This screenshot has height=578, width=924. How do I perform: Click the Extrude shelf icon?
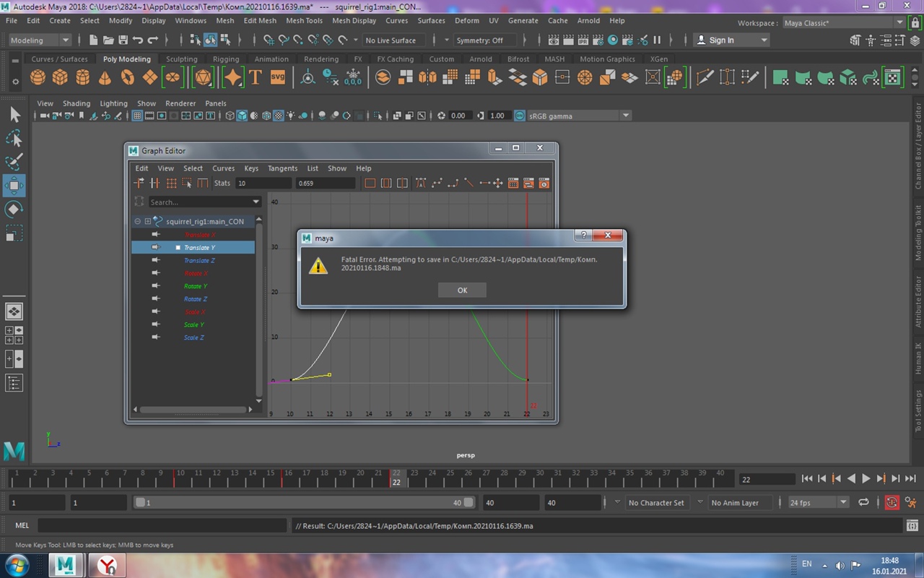coord(494,77)
